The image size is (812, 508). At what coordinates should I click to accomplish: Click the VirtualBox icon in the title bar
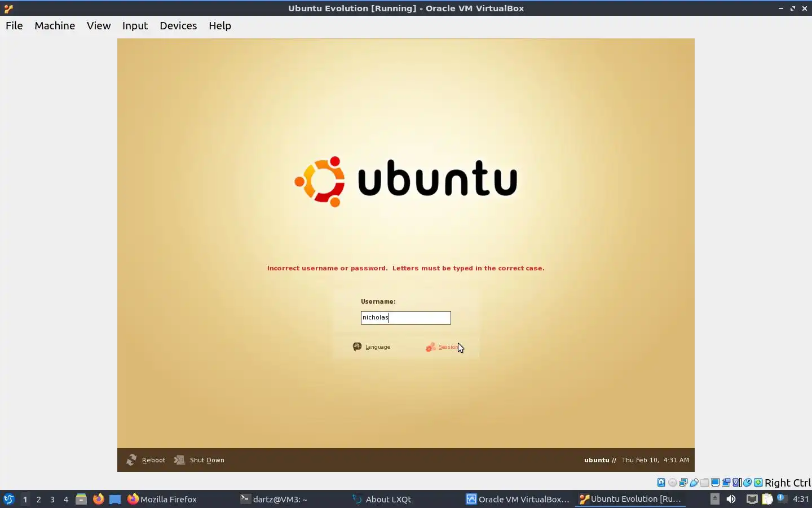(x=8, y=8)
